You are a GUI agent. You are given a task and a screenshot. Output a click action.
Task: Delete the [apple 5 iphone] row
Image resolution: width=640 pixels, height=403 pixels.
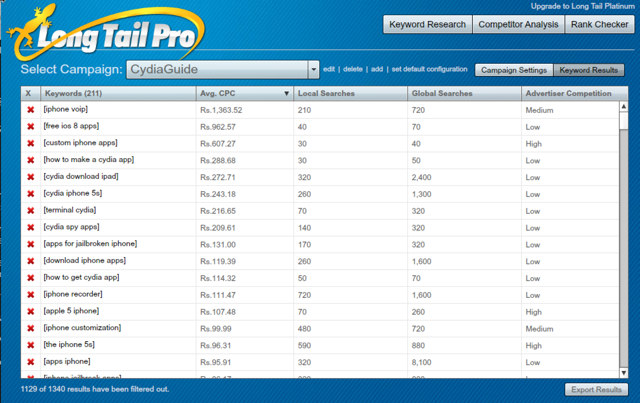point(31,312)
